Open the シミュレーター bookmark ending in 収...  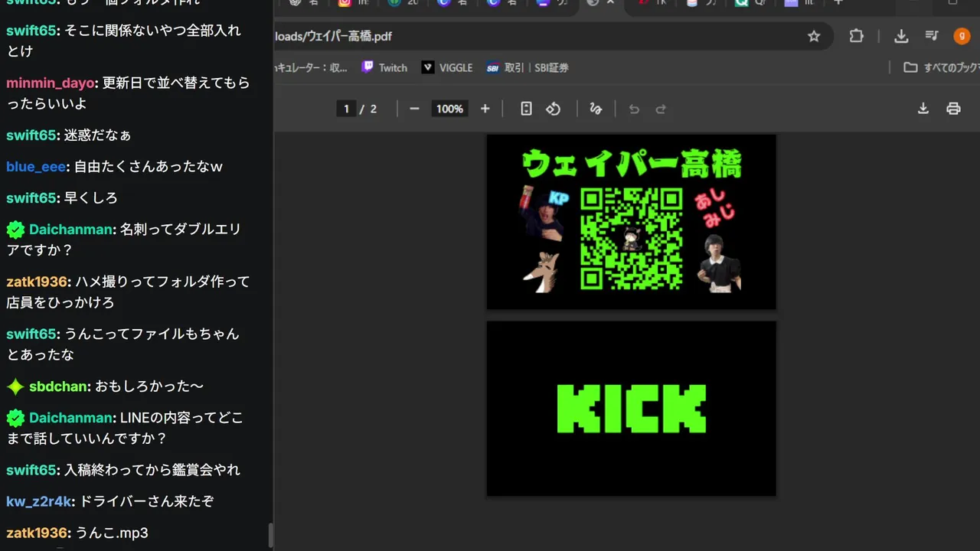[x=312, y=67]
